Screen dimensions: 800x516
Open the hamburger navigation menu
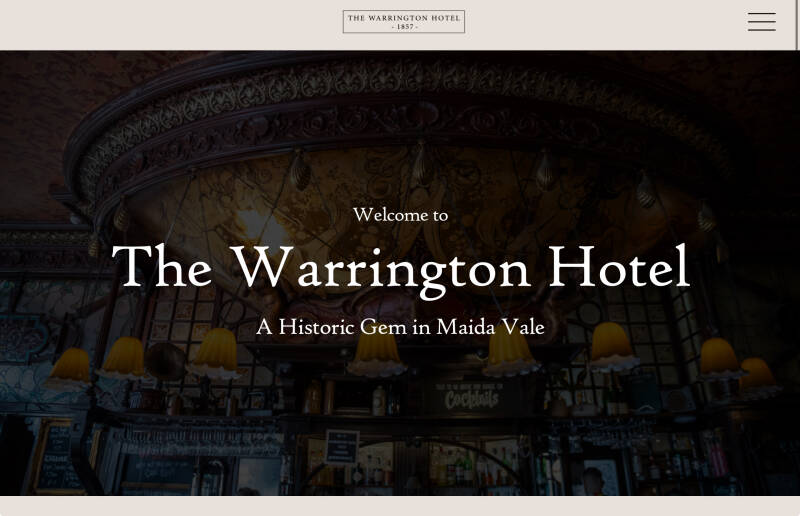pos(762,22)
